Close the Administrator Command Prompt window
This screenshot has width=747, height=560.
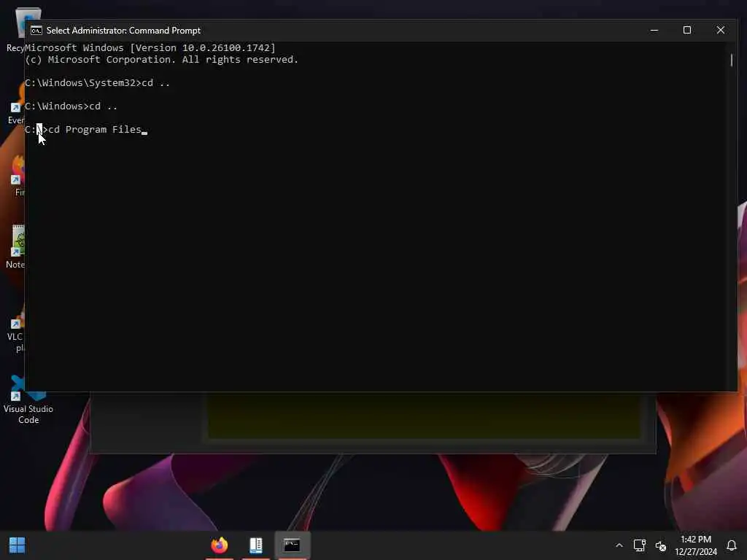tap(720, 30)
